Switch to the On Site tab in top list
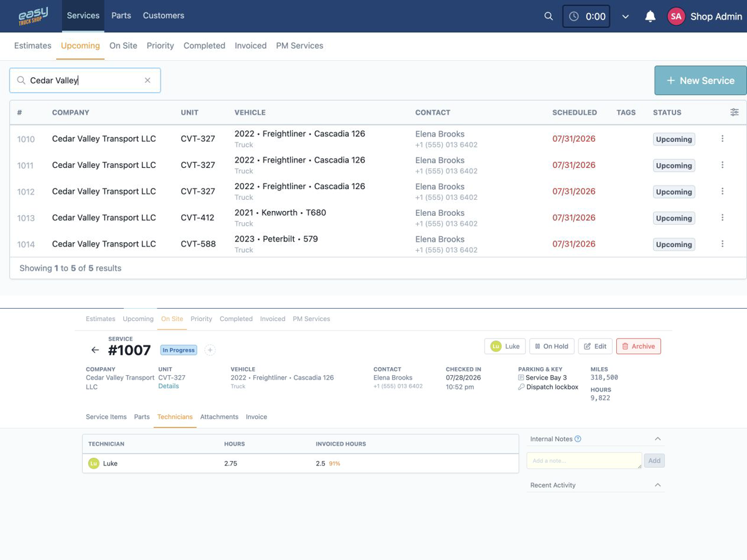Image resolution: width=747 pixels, height=560 pixels. point(123,45)
